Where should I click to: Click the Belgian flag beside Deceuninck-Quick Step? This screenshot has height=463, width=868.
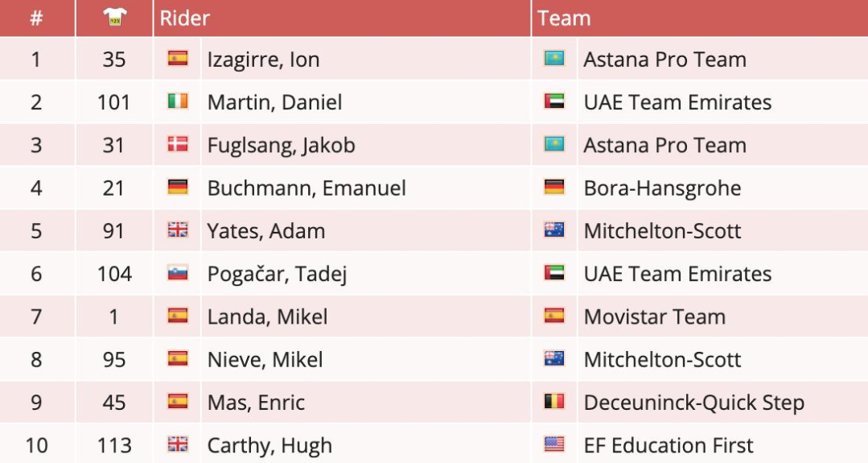coord(554,402)
